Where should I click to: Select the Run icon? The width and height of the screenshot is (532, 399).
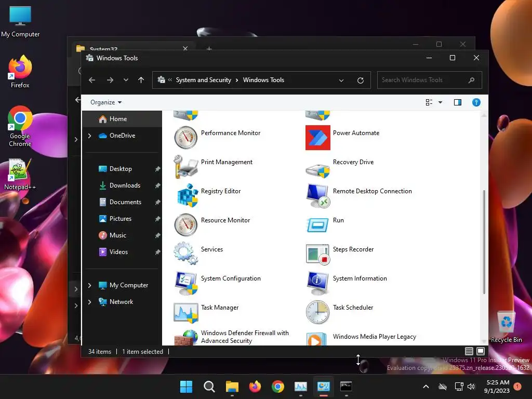pos(317,225)
